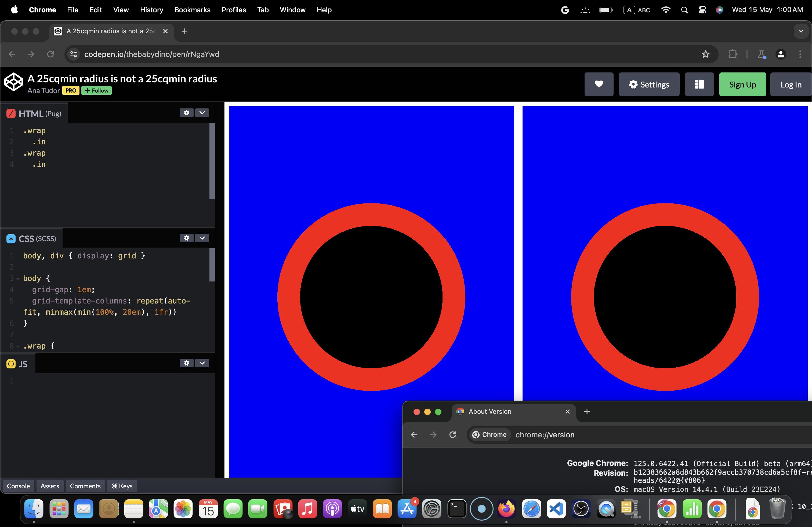The image size is (812, 527).
Task: Open the Console panel
Action: pos(19,486)
